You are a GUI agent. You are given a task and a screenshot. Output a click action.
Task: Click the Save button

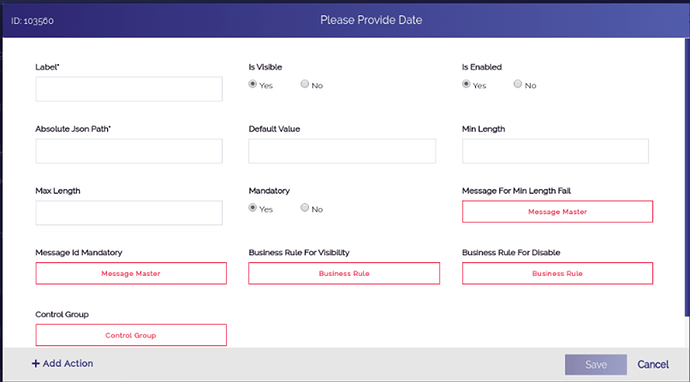tap(596, 364)
